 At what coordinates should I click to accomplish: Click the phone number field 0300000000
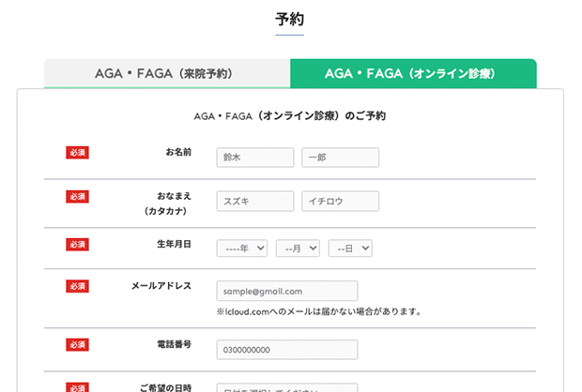[287, 350]
